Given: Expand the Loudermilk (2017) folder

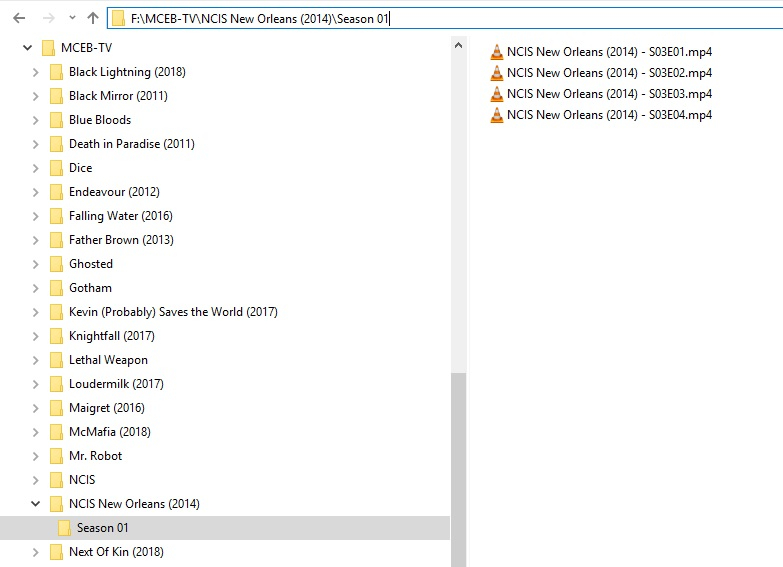Looking at the screenshot, I should tap(35, 384).
